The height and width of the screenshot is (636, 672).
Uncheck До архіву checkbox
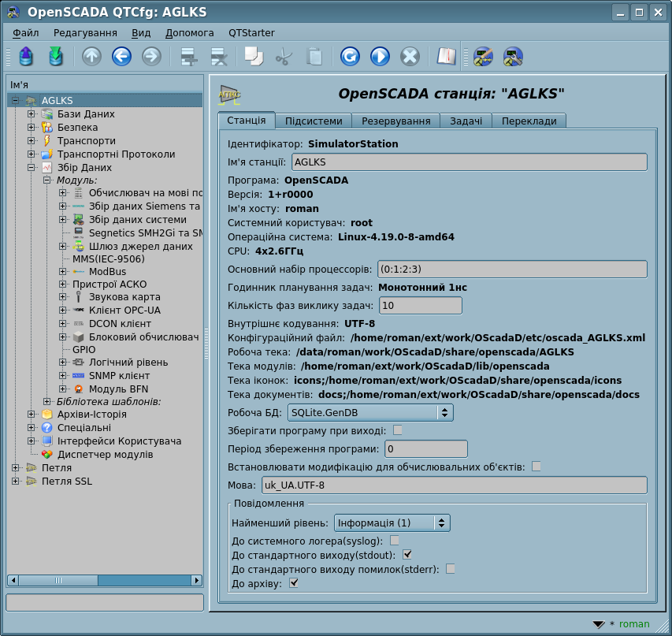(294, 583)
